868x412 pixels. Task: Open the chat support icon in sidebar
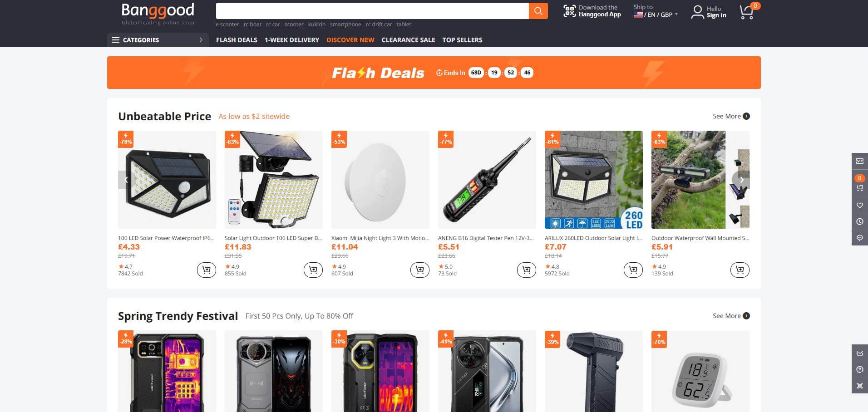[x=859, y=238]
